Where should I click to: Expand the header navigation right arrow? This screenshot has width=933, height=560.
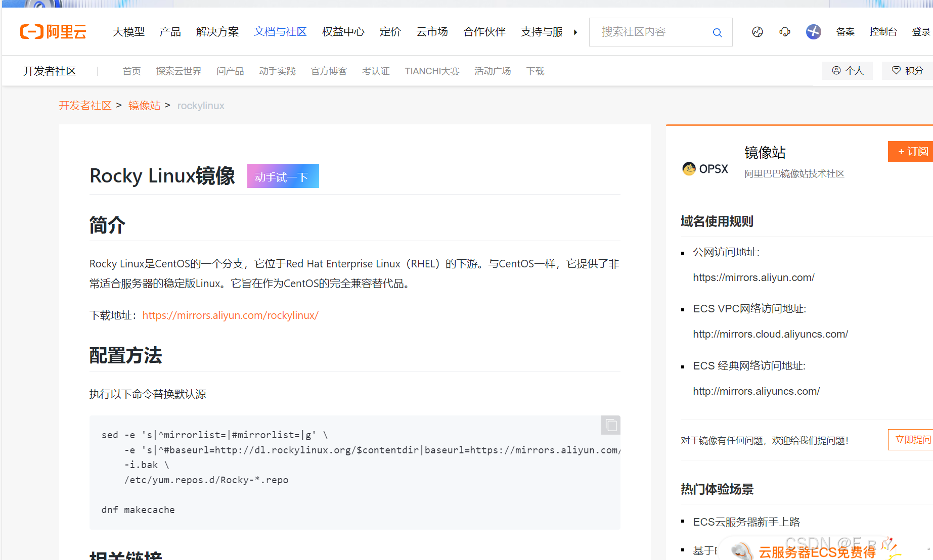[x=575, y=32]
